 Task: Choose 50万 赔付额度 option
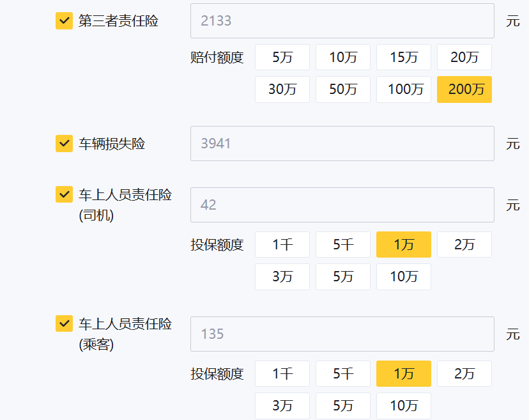pos(342,89)
